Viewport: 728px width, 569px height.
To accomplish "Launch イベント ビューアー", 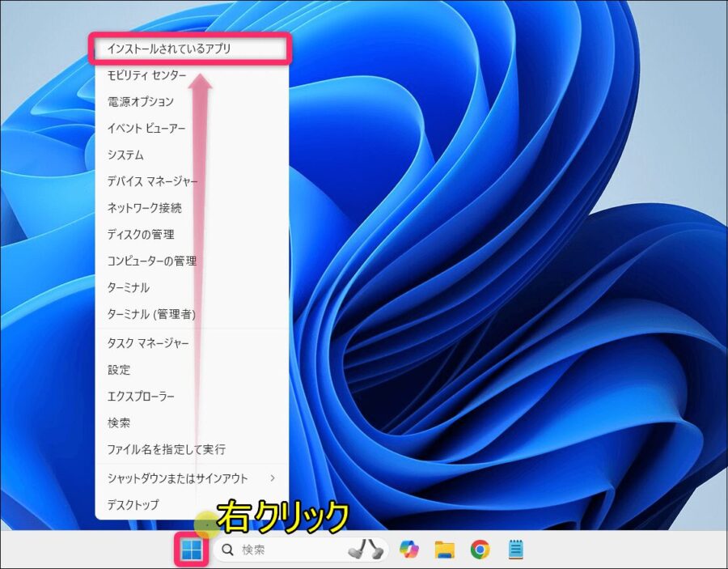I will tap(146, 128).
